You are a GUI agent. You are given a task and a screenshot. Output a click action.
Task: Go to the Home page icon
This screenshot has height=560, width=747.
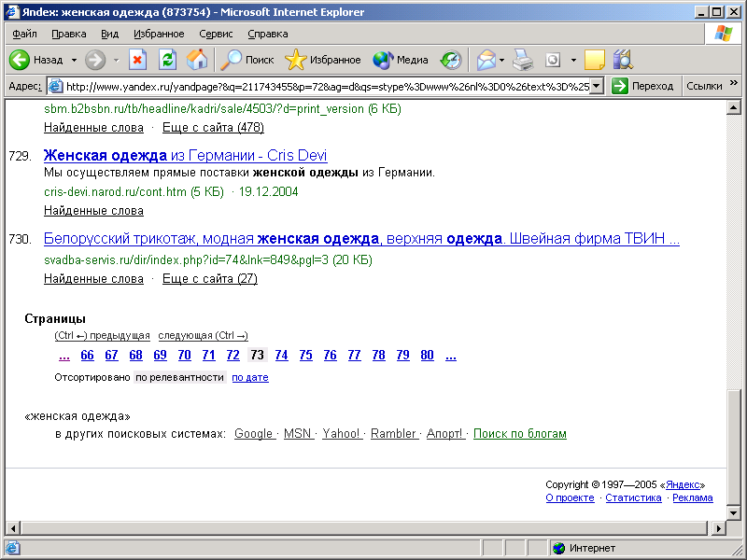click(x=197, y=60)
